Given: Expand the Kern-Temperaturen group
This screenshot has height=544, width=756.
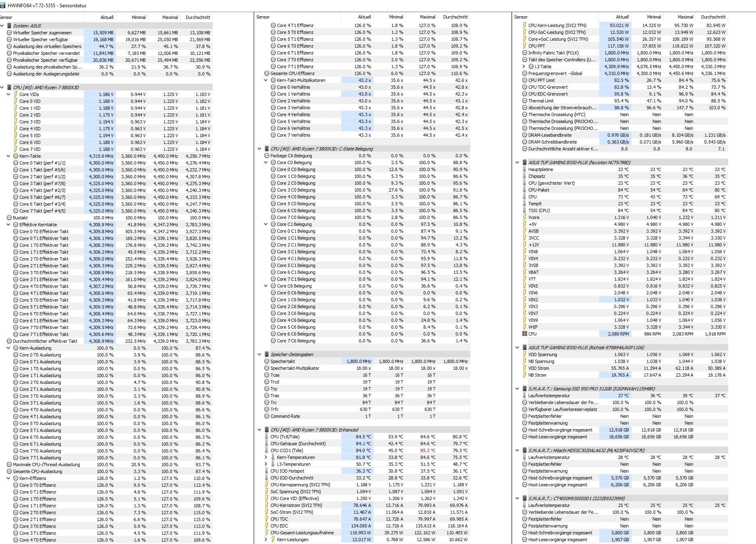Looking at the screenshot, I should click(266, 457).
